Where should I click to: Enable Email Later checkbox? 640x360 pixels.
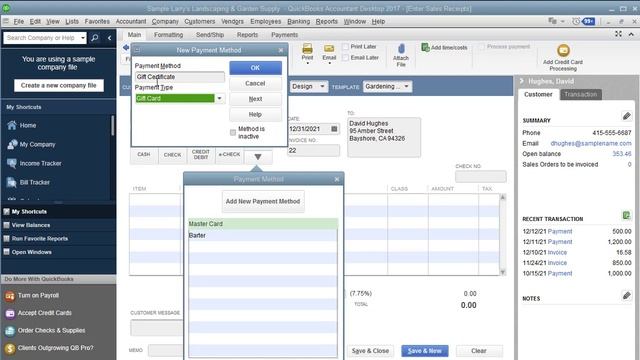[x=345, y=58]
